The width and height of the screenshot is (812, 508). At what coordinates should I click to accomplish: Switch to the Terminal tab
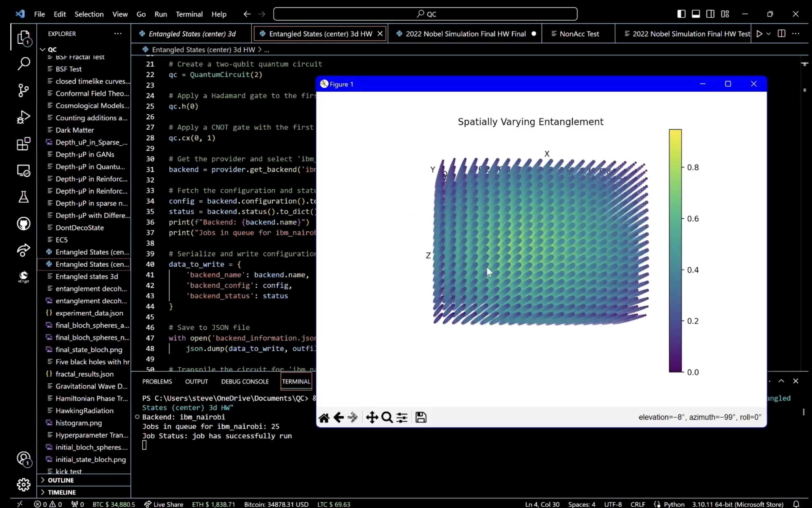(x=296, y=381)
